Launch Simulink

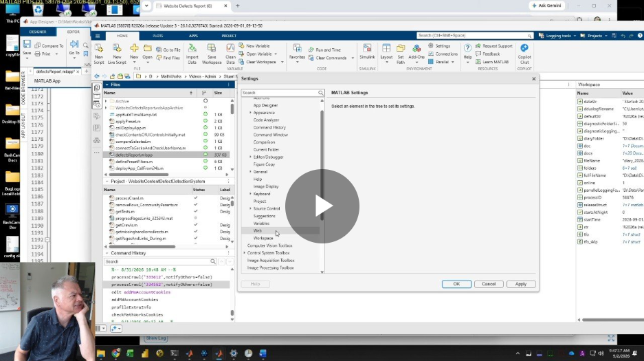(367, 52)
